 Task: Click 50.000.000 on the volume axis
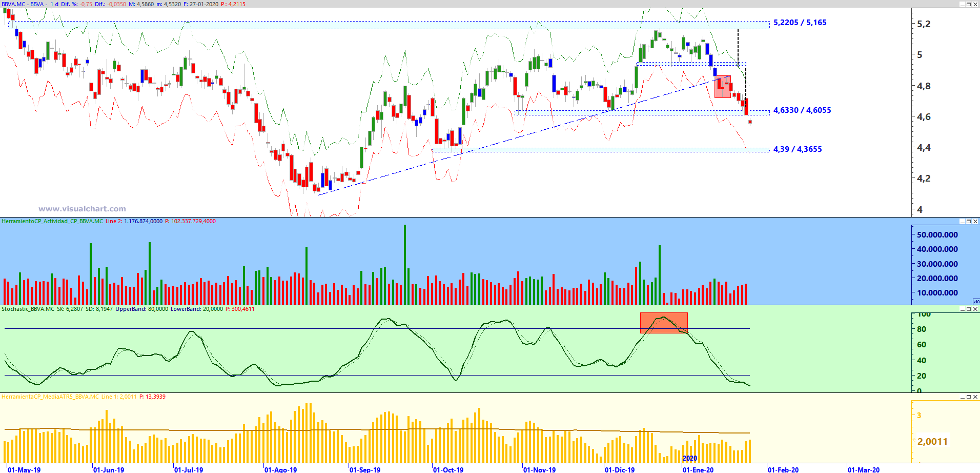(x=937, y=235)
